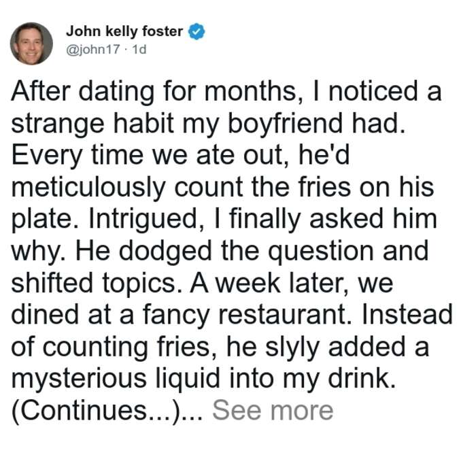Click the phrase 'mysterious liquid' in the post

click(x=116, y=379)
